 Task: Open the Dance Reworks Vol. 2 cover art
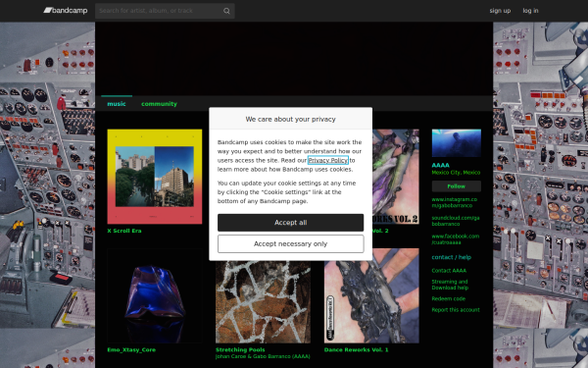click(396, 177)
